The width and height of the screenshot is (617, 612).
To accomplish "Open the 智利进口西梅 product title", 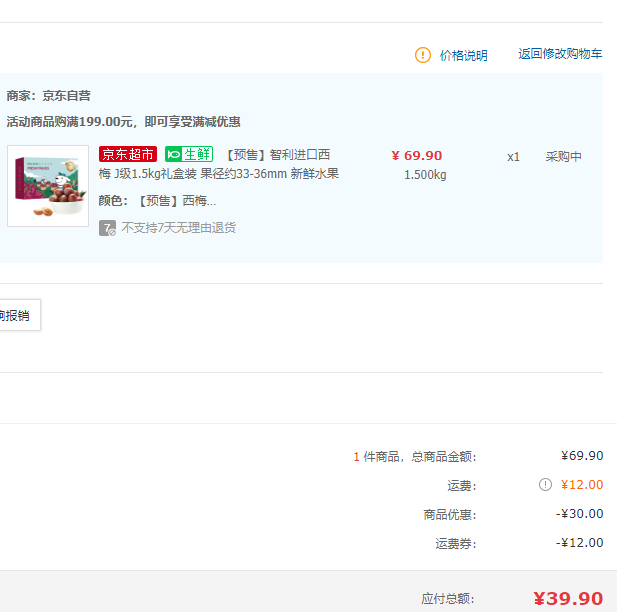I will (x=277, y=155).
